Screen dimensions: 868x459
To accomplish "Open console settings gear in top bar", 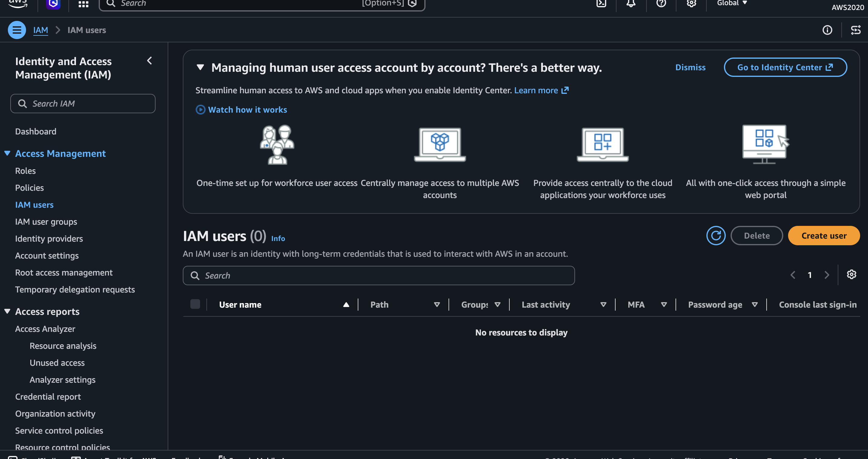I will click(692, 3).
